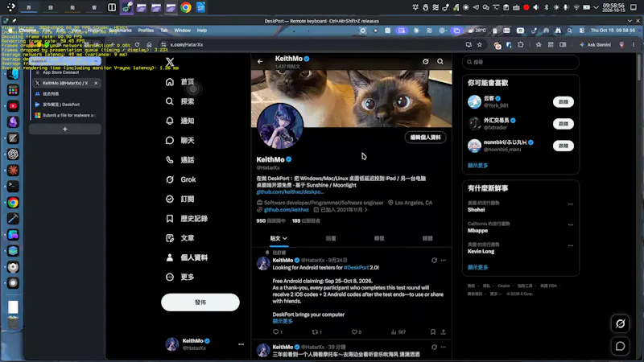
Task: Open Shohei trending topic
Action: (477, 210)
